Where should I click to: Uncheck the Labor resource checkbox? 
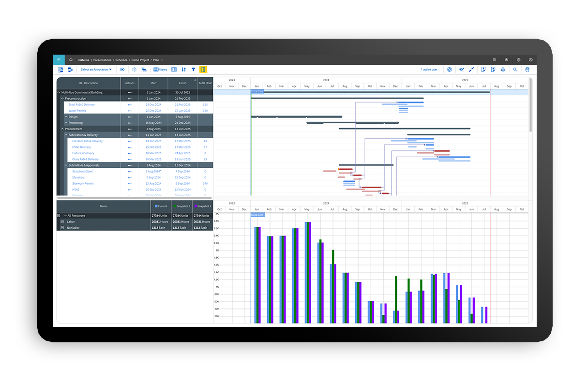point(62,221)
